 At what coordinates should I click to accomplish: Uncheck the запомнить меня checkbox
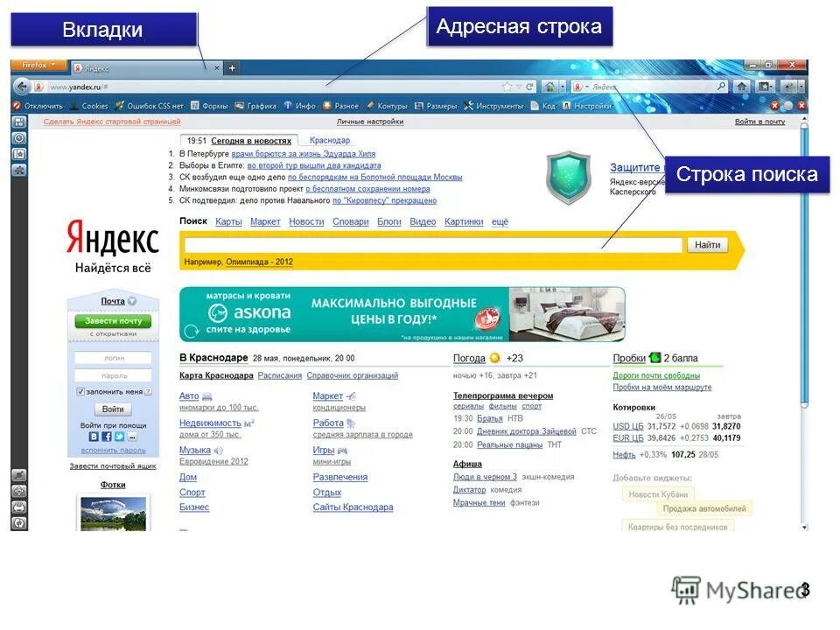[x=80, y=392]
